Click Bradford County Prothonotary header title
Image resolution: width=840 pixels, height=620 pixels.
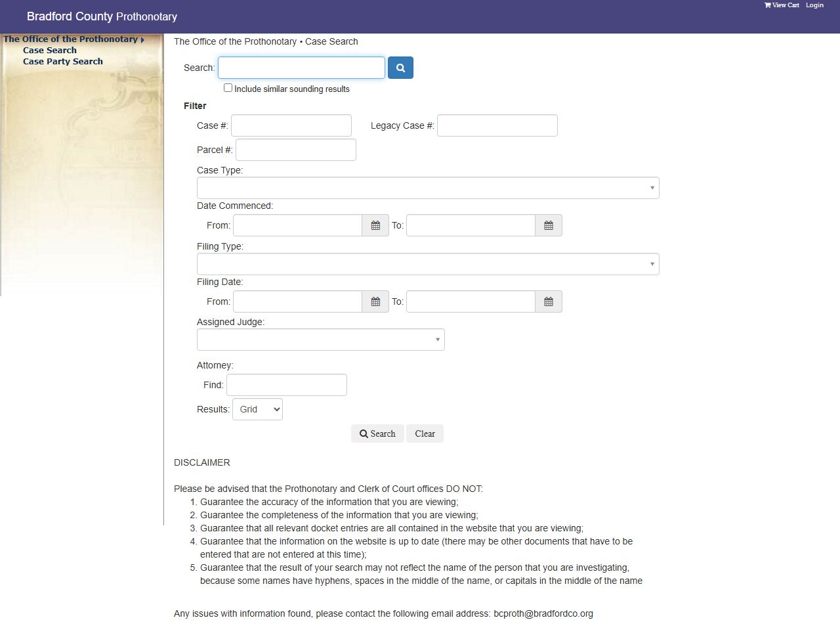pos(102,16)
